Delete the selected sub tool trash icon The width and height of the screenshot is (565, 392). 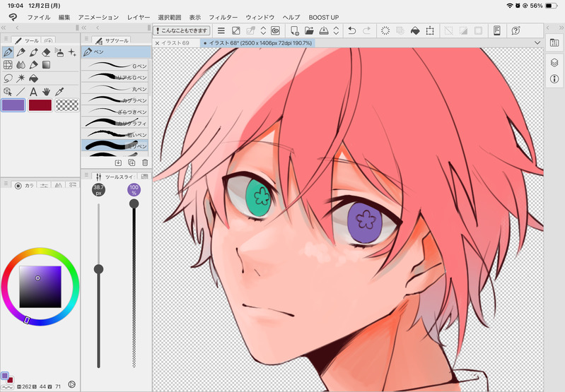tap(145, 162)
